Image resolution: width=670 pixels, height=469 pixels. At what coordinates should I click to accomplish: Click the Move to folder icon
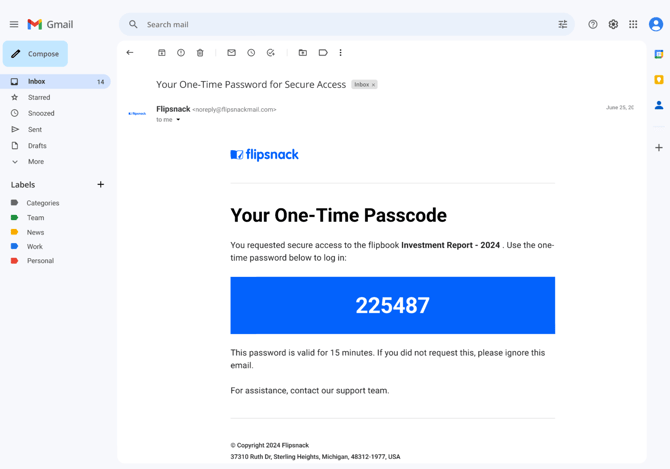[x=303, y=53]
